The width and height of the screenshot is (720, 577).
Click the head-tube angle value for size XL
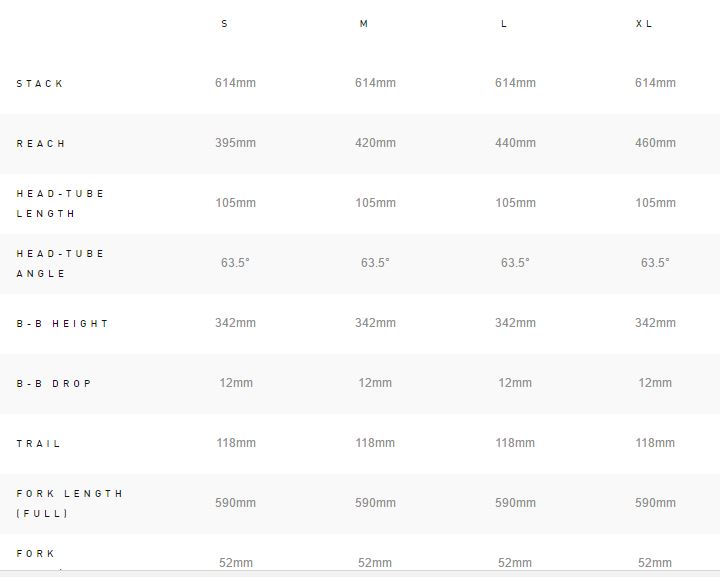[x=655, y=263]
